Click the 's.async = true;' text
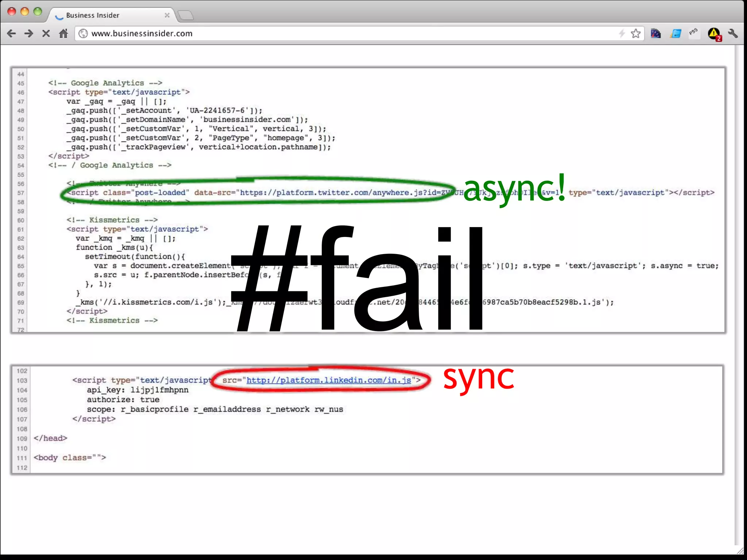747x560 pixels. 685,266
